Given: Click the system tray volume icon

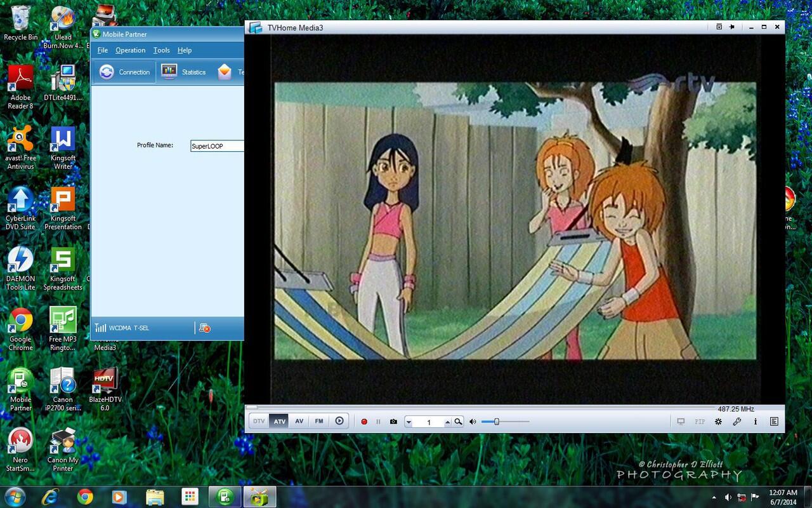Looking at the screenshot, I should tap(728, 497).
